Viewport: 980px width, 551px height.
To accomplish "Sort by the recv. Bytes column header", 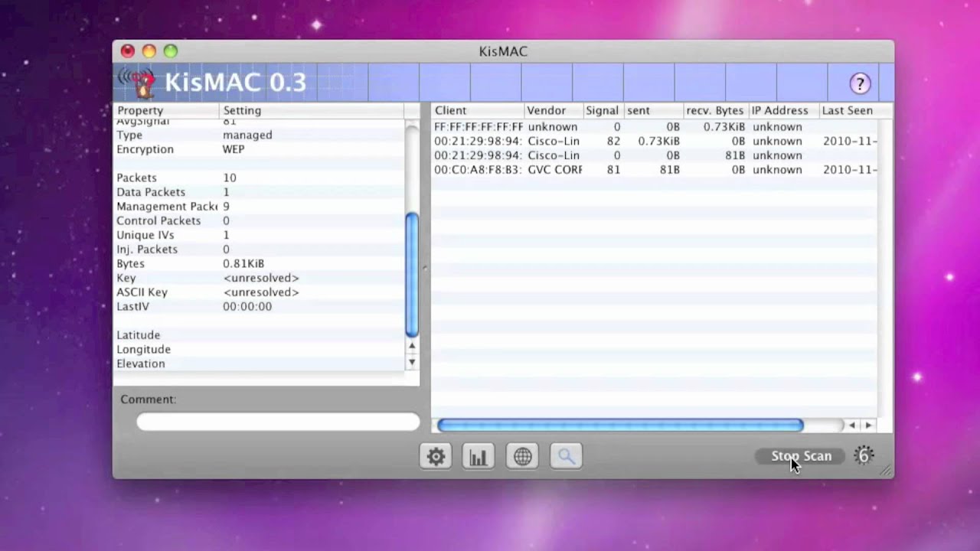I will [716, 110].
